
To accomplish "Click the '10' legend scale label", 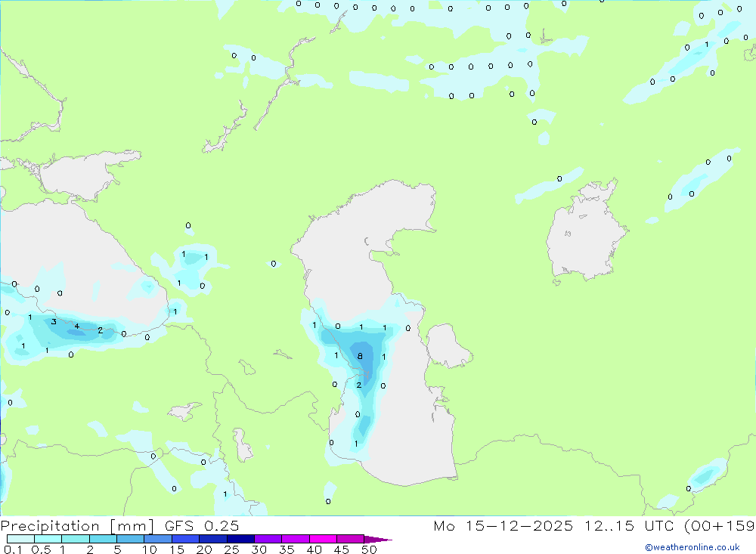I will coord(150,549).
